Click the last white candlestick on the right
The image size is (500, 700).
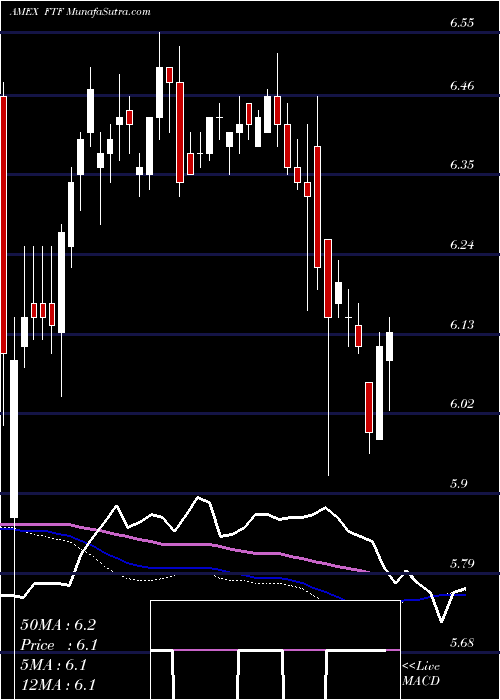[389, 346]
